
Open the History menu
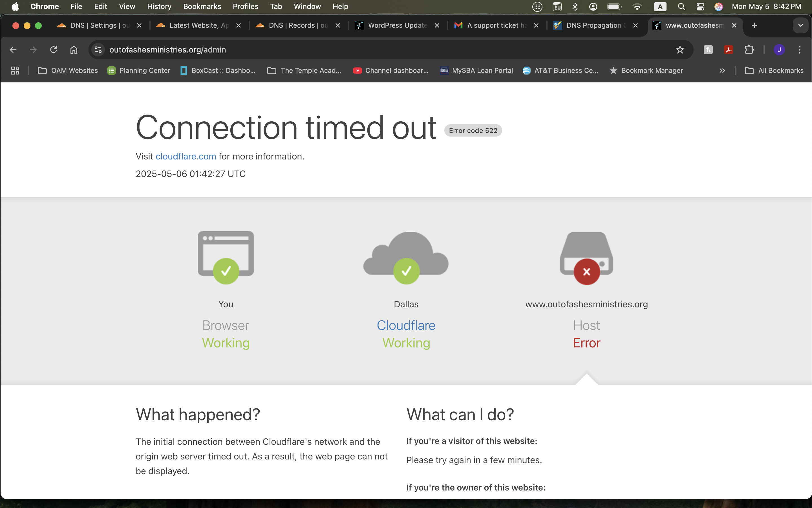pyautogui.click(x=159, y=6)
